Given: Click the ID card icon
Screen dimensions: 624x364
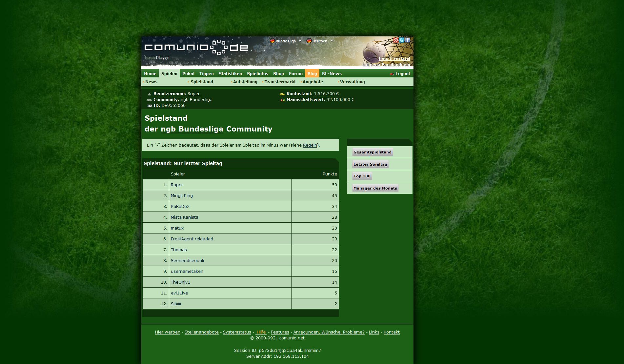Looking at the screenshot, I should [x=150, y=106].
